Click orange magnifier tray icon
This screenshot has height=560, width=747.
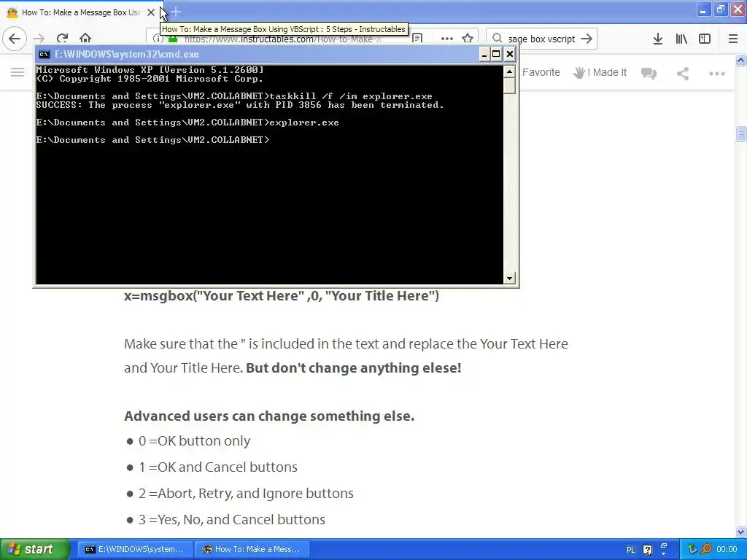706,550
